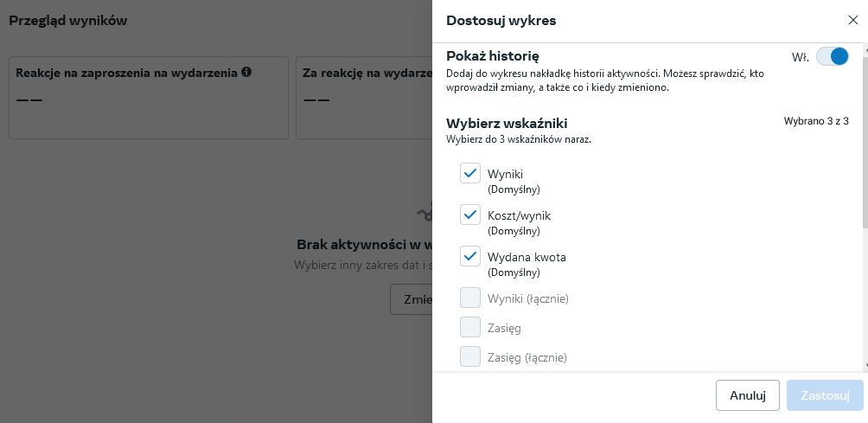The height and width of the screenshot is (423, 868).
Task: Click the Wybrano 3 z 3 counter
Action: tap(815, 121)
